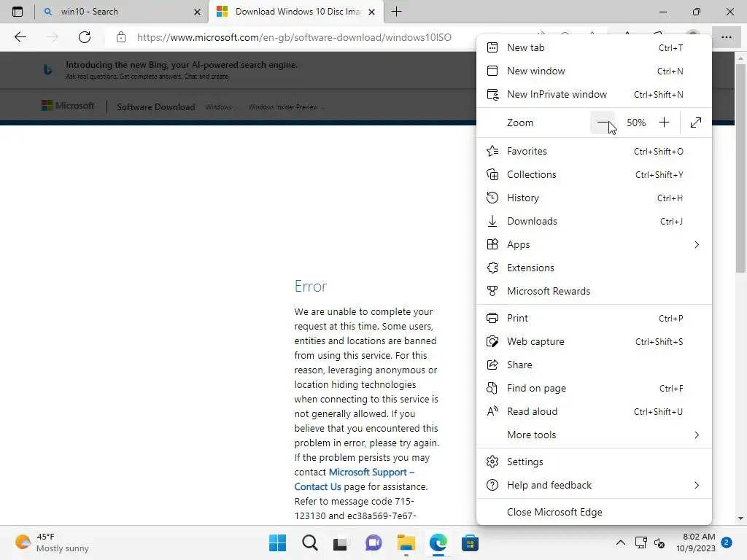Show hidden tray icons chevron

(x=620, y=542)
